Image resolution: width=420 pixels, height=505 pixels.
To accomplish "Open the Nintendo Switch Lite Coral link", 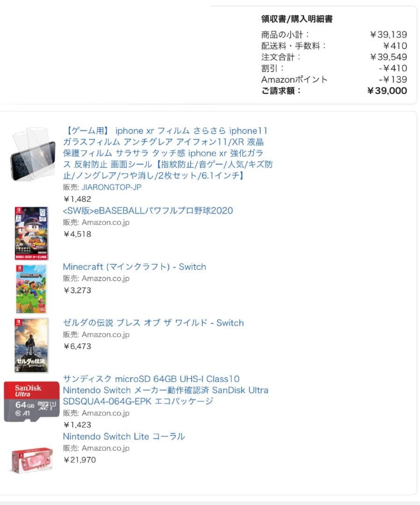I will pyautogui.click(x=124, y=436).
